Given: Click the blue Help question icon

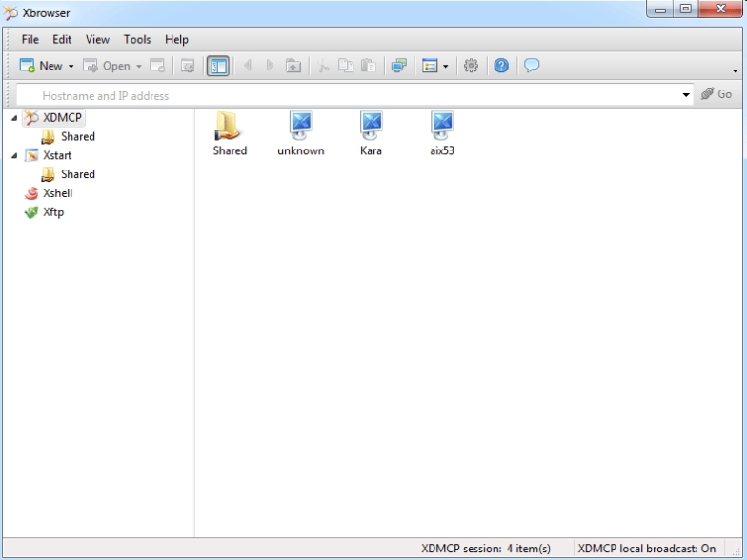Looking at the screenshot, I should click(x=501, y=66).
